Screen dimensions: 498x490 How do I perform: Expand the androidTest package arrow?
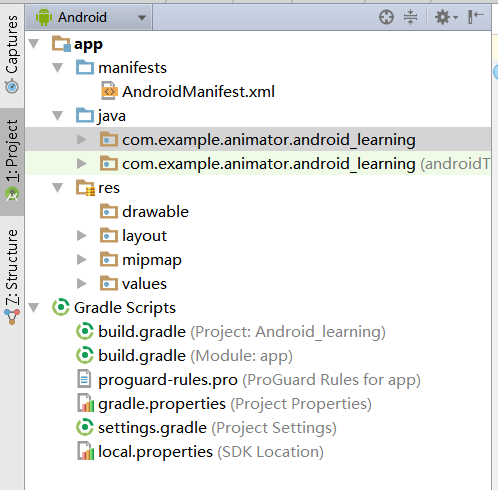coord(81,163)
